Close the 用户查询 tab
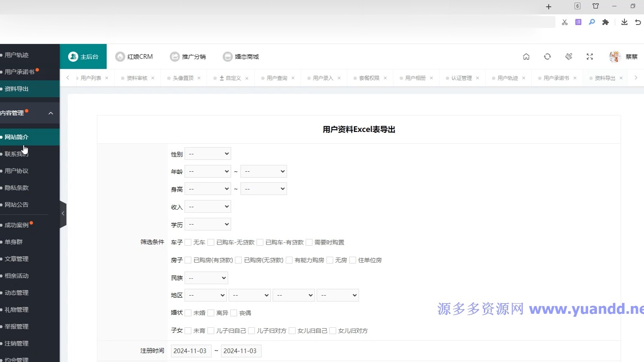 [293, 78]
